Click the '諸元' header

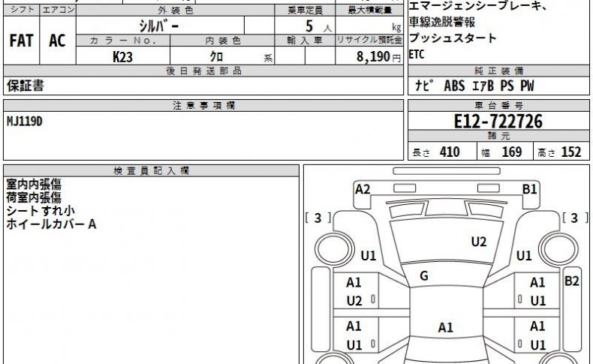[498, 136]
